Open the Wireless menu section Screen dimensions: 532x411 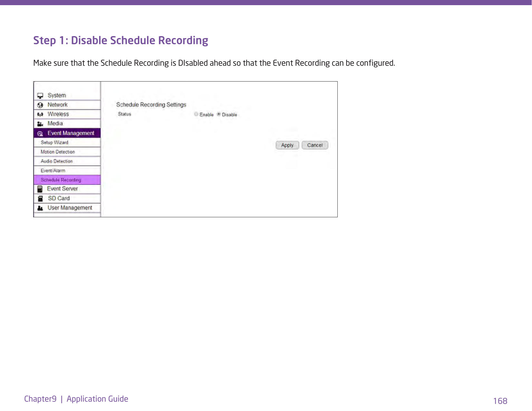click(67, 114)
